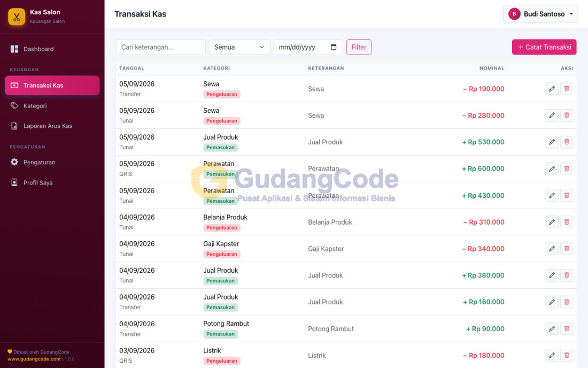The image size is (588, 368).
Task: Click the Catat Transaksi button
Action: (x=544, y=47)
